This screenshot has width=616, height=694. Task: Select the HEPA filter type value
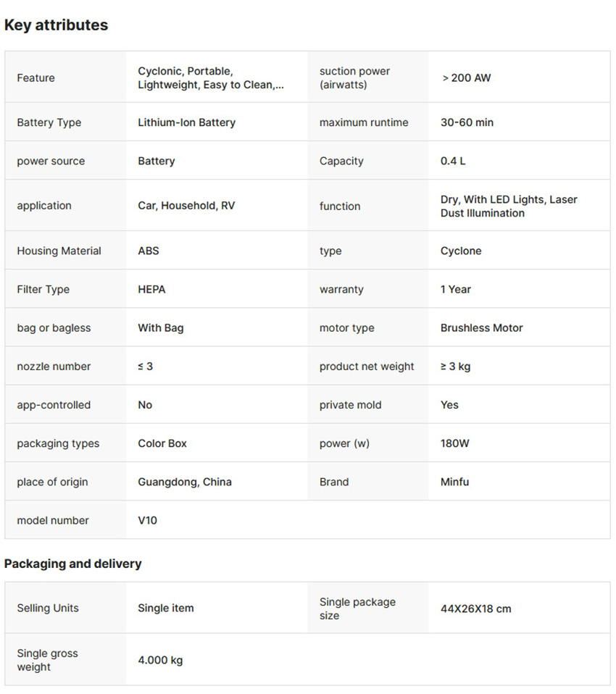pos(151,289)
